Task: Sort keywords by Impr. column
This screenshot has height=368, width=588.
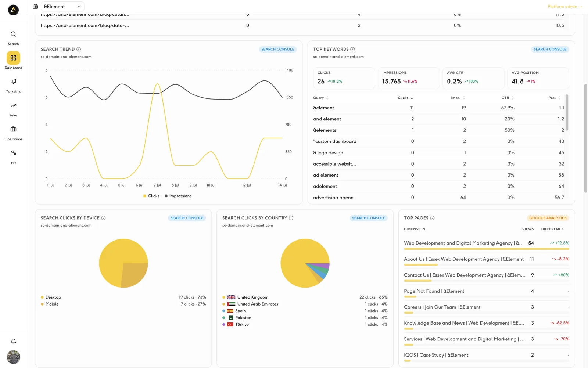Action: (x=458, y=98)
